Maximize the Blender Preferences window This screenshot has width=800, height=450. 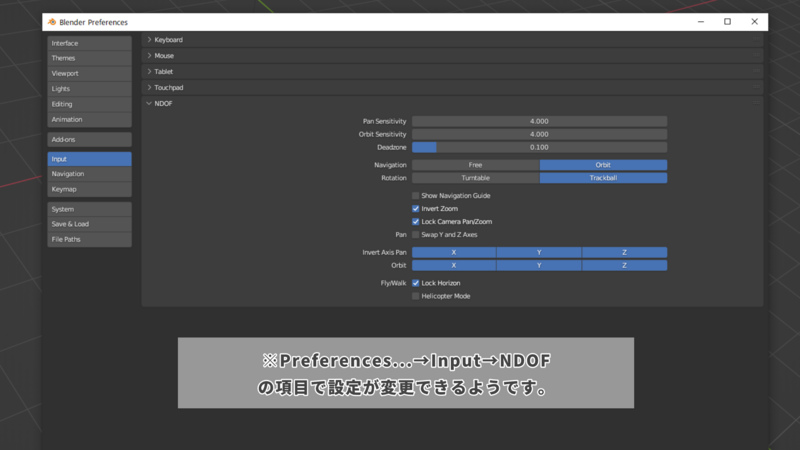728,22
